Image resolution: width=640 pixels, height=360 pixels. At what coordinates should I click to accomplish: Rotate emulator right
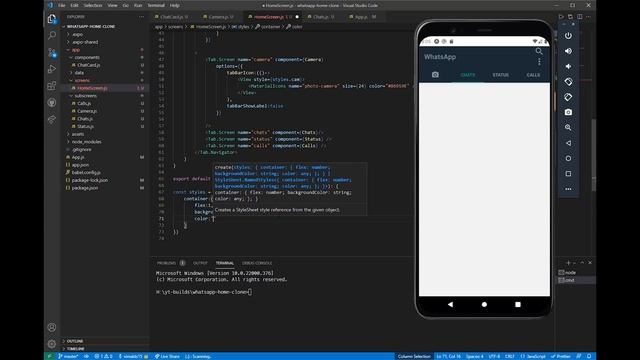568,97
